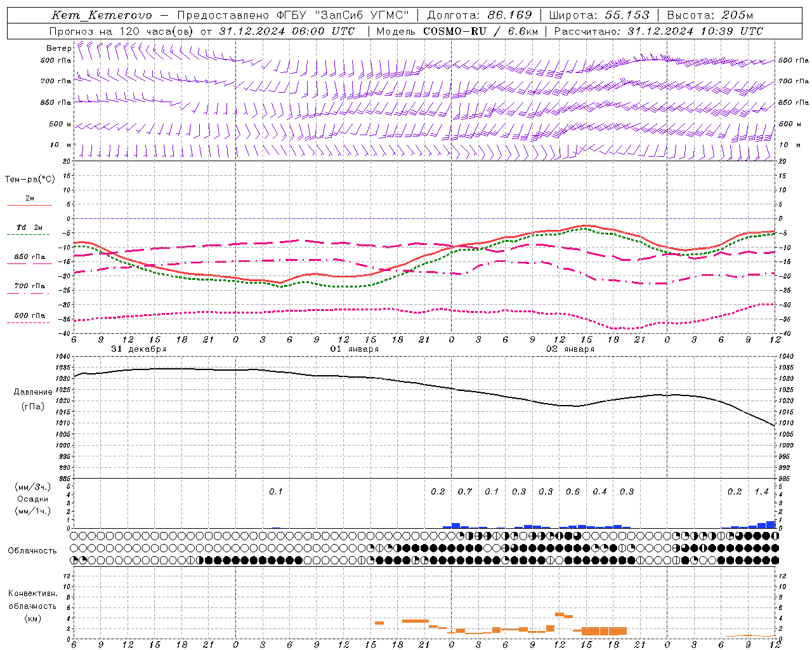Click the 0.4 precipitation amount value
The height and width of the screenshot is (650, 812).
[599, 491]
